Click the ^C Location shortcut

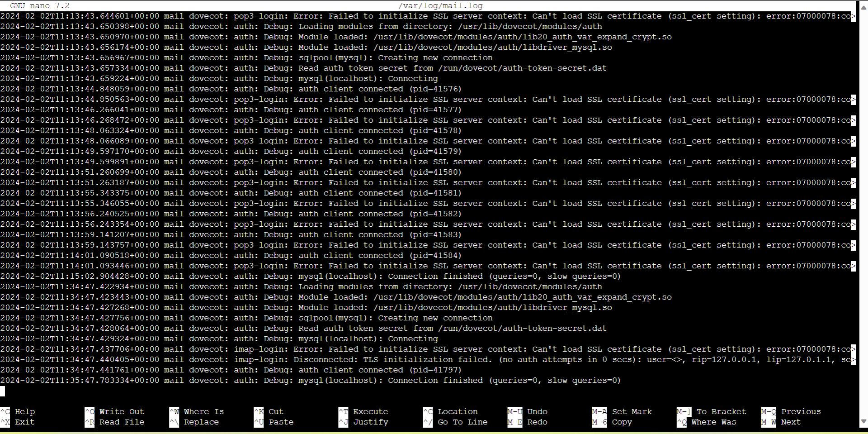[451, 411]
